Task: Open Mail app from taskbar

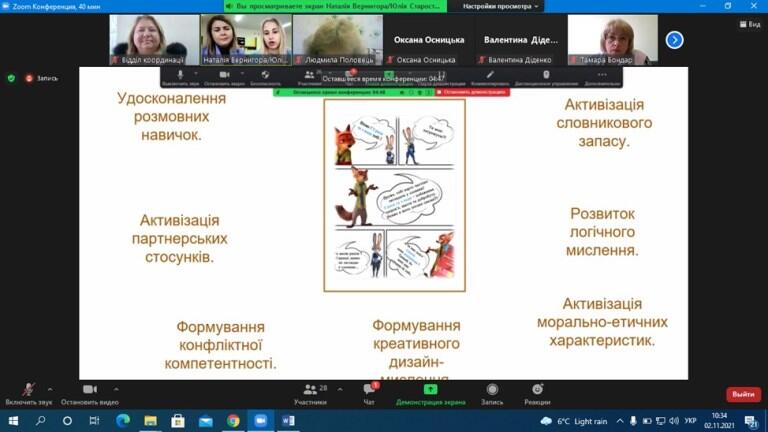Action: pos(206,421)
